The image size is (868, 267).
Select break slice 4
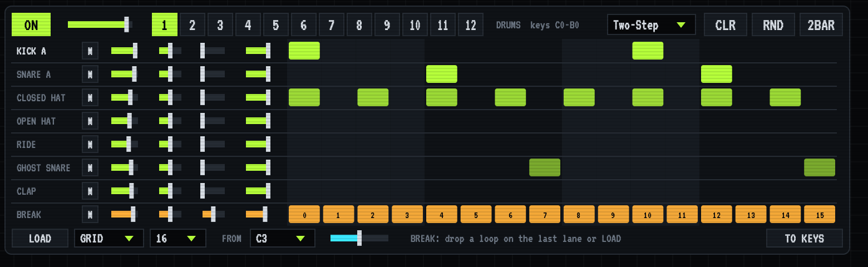pos(442,214)
